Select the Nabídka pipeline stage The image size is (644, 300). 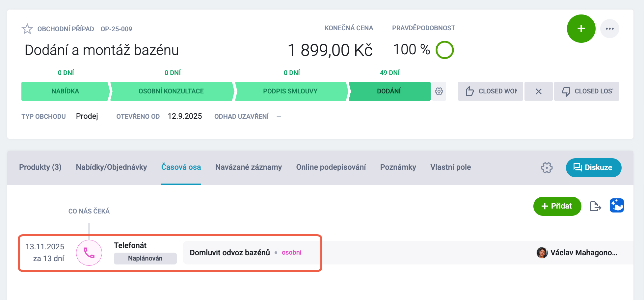(65, 91)
